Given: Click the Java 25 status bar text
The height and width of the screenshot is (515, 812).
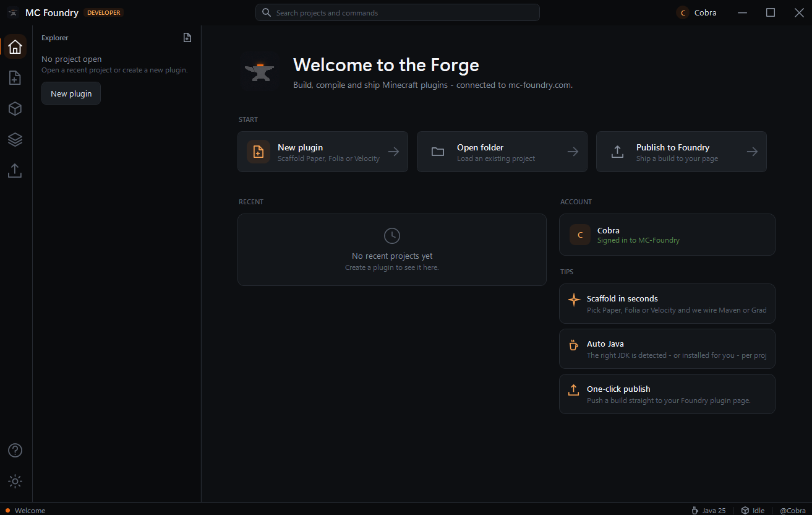Looking at the screenshot, I should click(714, 511).
